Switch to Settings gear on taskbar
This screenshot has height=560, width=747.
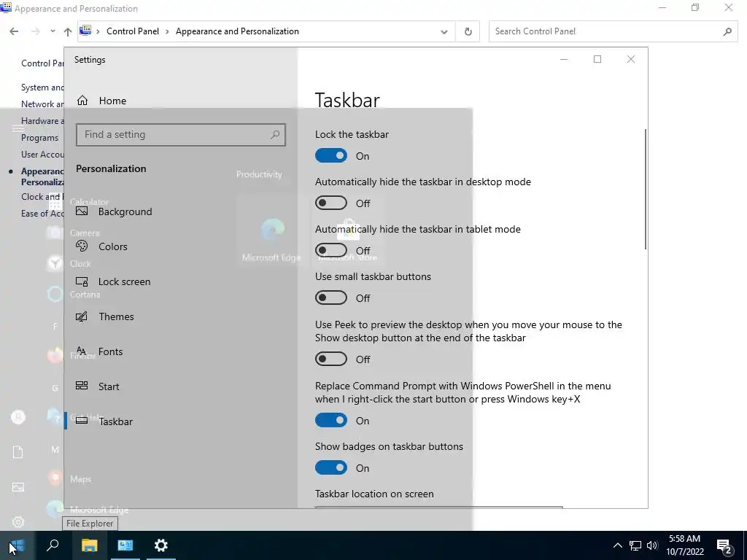161,545
